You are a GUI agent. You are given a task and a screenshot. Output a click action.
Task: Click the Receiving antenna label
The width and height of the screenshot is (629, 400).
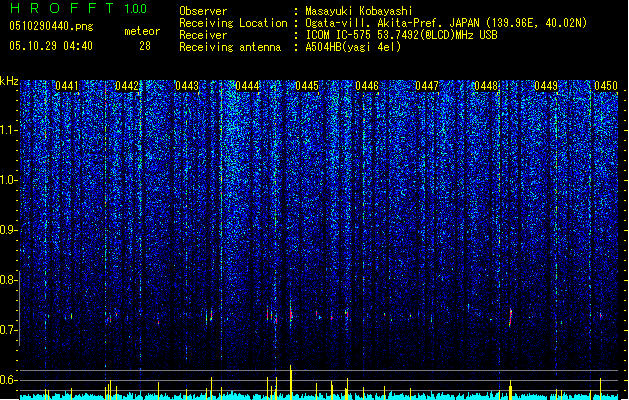tap(230, 47)
